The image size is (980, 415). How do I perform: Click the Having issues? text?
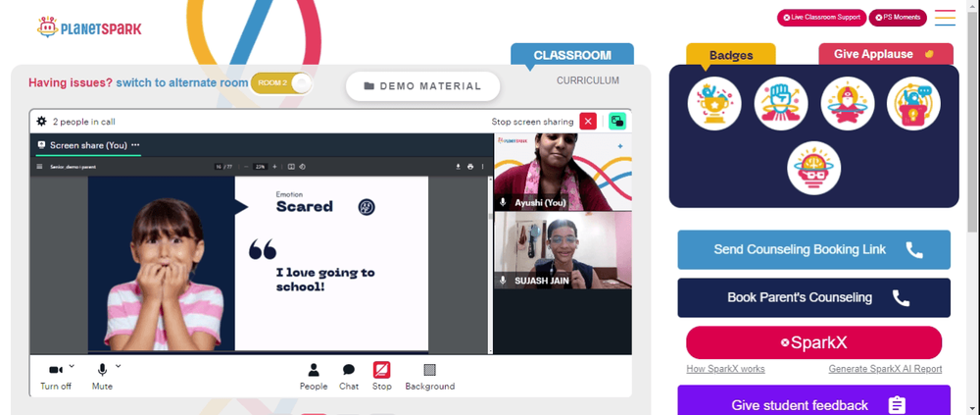point(71,82)
